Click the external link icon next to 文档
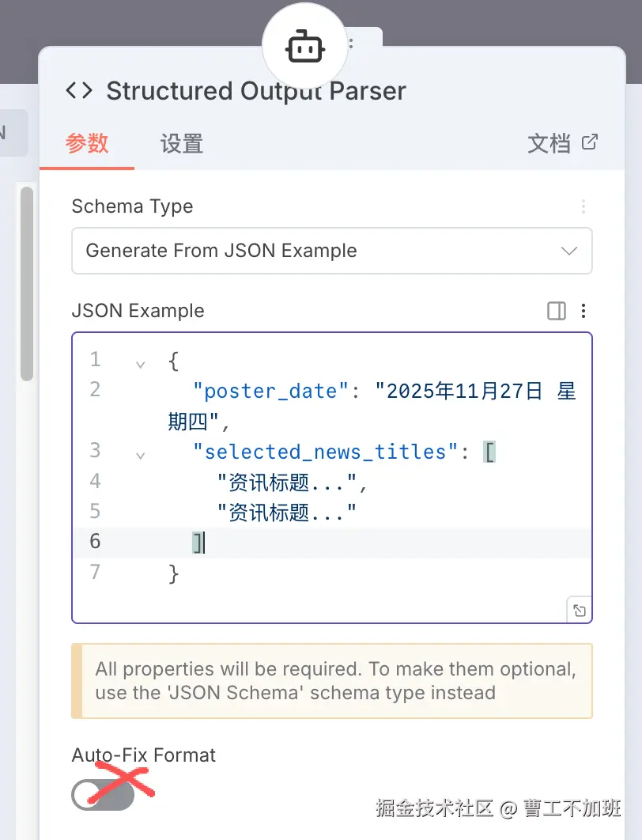Screen dimensions: 642x840 [x=590, y=142]
